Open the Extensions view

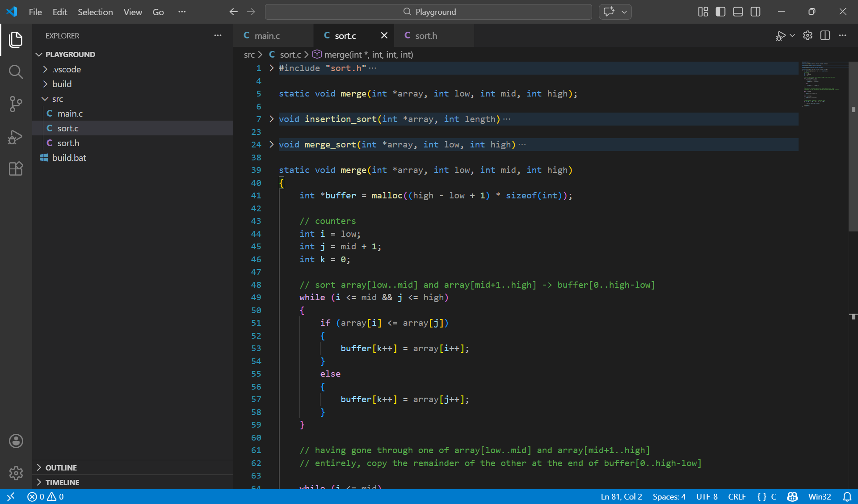16,169
